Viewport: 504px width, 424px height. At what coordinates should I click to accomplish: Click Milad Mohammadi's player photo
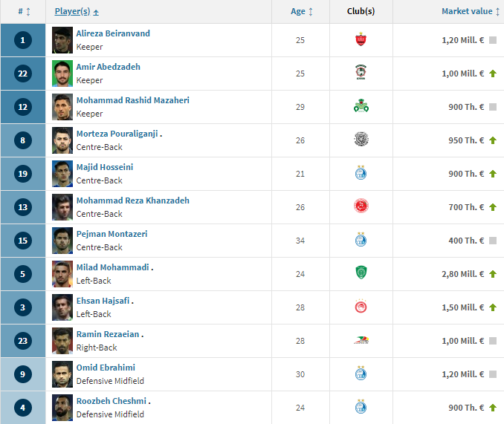62,274
